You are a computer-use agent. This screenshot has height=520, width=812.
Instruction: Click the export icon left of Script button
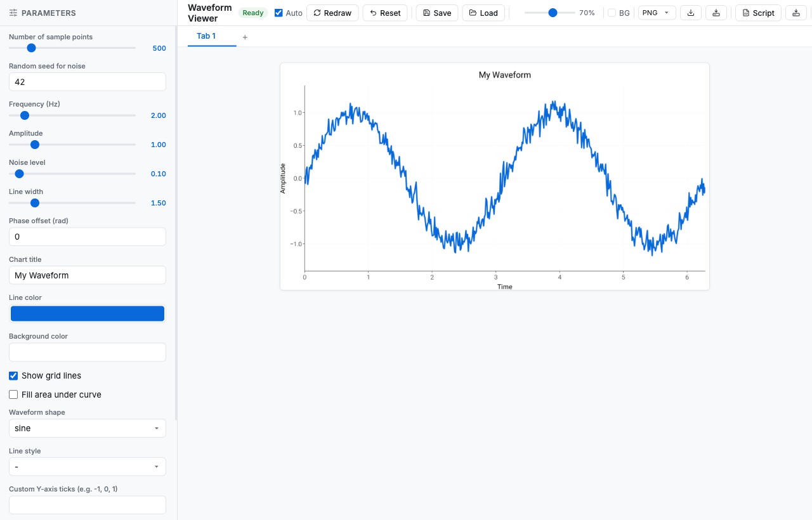(716, 13)
